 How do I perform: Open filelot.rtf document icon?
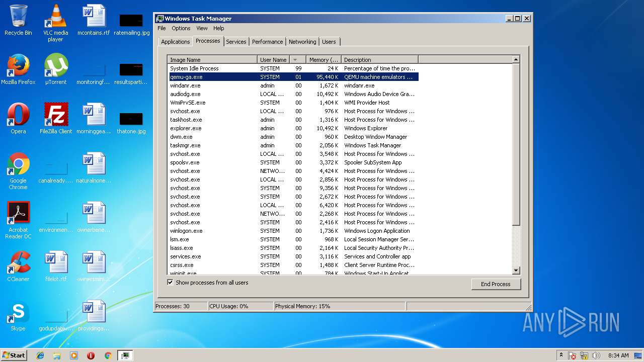(x=56, y=266)
